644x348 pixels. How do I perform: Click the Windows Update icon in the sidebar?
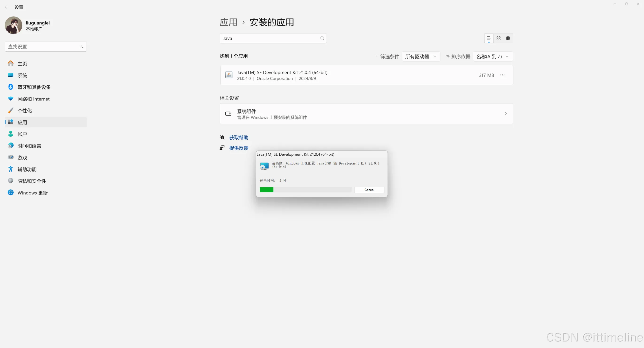tap(11, 193)
